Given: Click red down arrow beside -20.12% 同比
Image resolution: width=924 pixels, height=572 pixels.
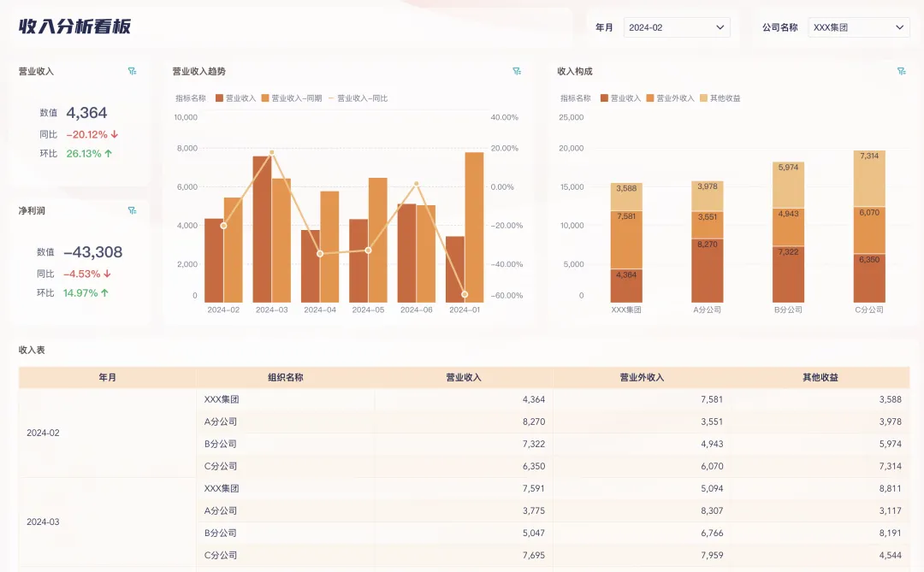Looking at the screenshot, I should click(x=115, y=134).
